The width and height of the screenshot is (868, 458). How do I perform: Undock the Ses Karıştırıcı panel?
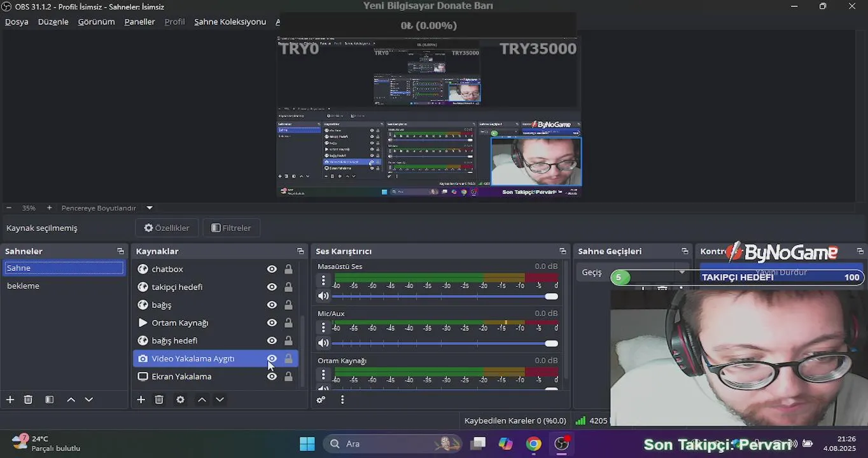(x=563, y=251)
